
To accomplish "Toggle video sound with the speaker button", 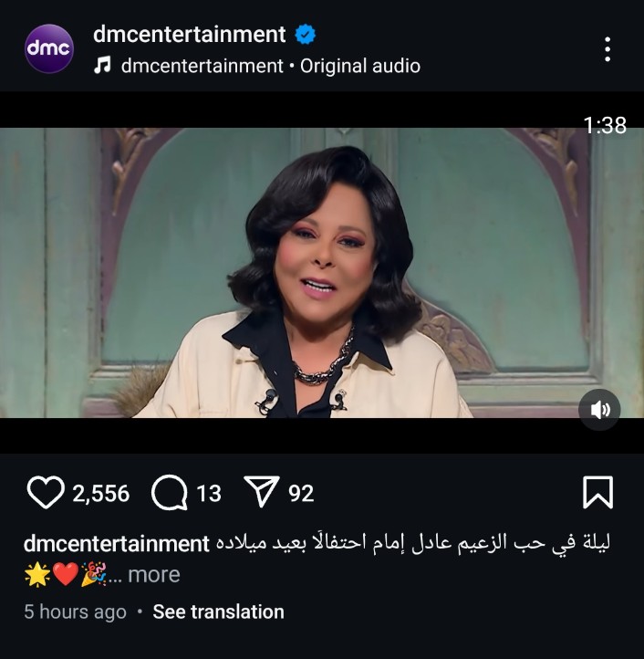I will click(x=599, y=409).
